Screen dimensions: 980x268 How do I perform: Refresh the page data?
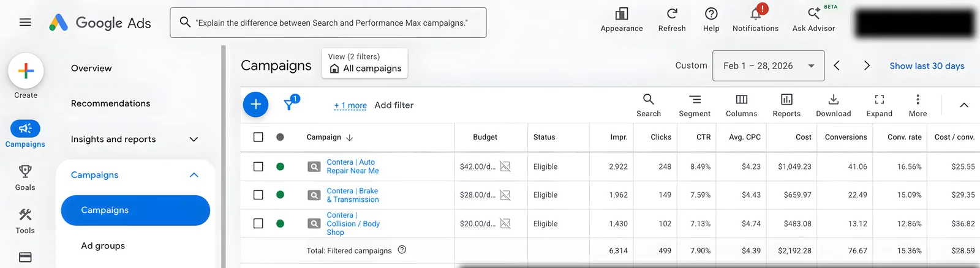click(672, 20)
